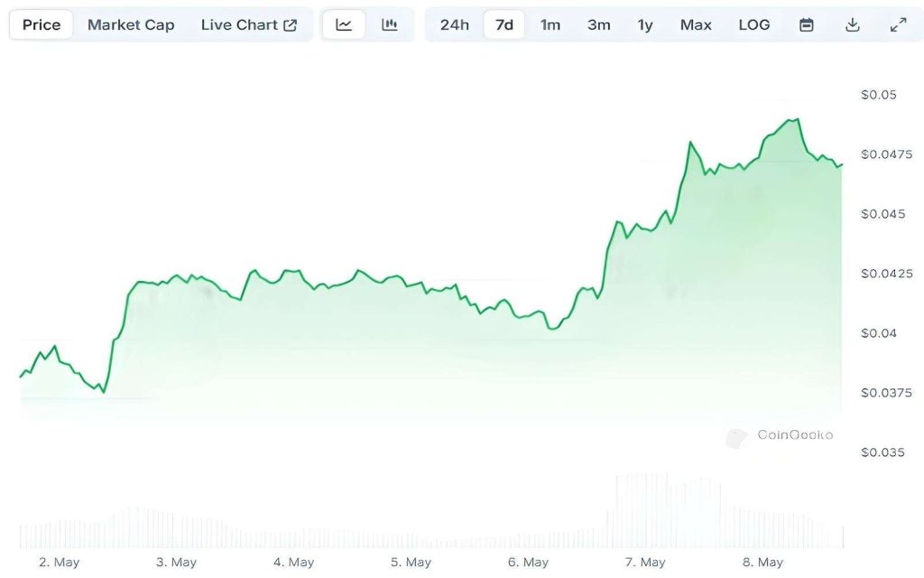Select the 1m time range
Image resolution: width=924 pixels, height=578 pixels.
point(550,24)
